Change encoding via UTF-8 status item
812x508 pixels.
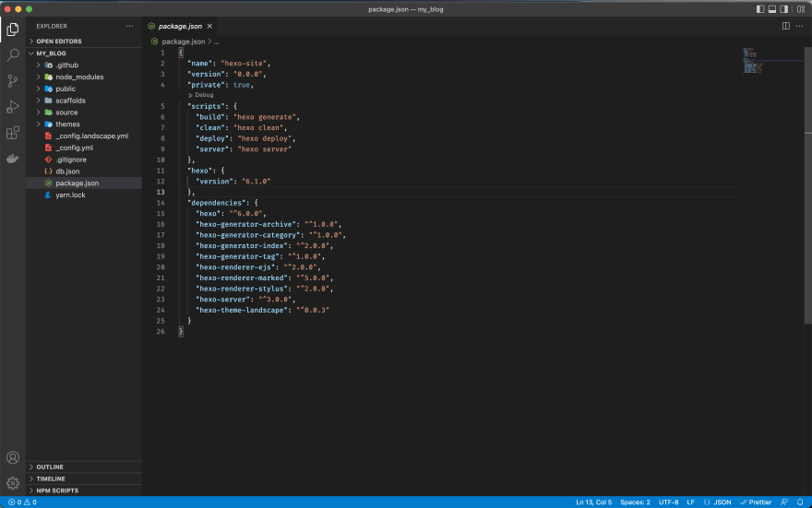coord(669,502)
